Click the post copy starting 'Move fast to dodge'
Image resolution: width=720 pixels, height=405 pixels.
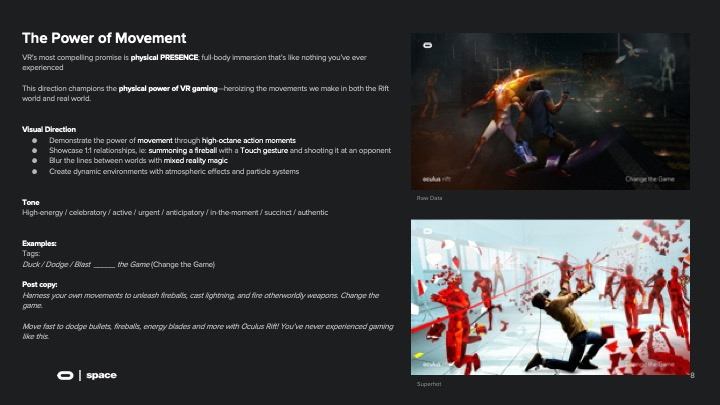(x=208, y=331)
